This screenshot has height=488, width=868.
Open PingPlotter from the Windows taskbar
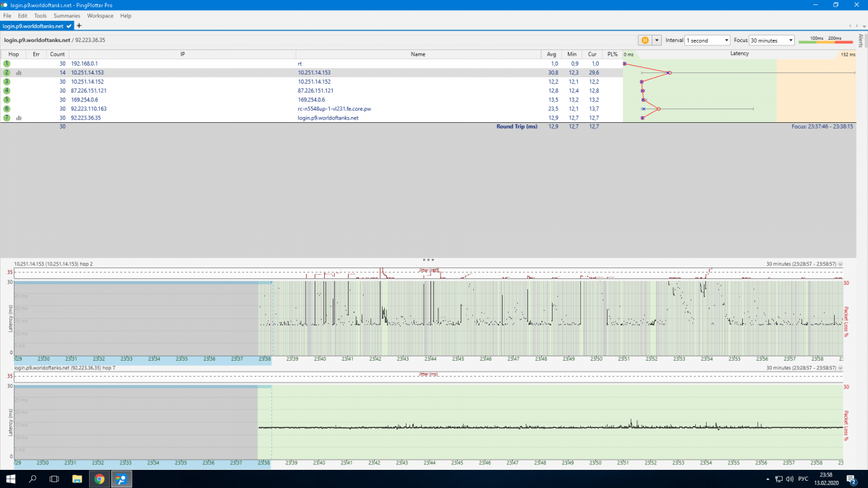point(123,479)
